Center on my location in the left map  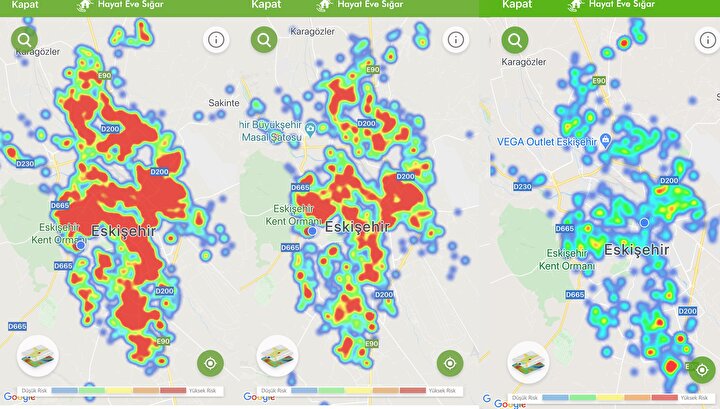pyautogui.click(x=210, y=362)
